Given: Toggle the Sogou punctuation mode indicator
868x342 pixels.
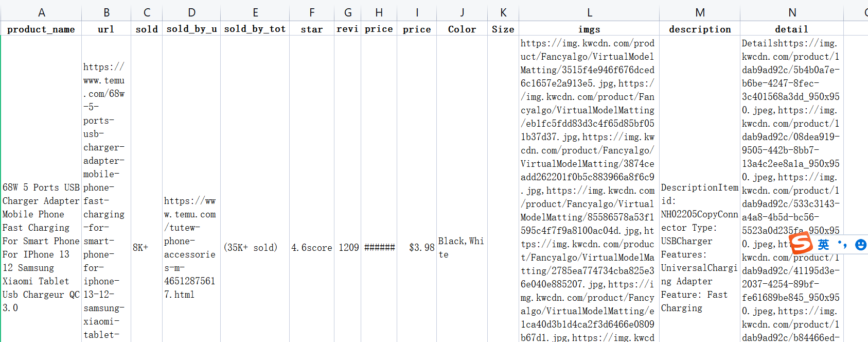Looking at the screenshot, I should (842, 245).
